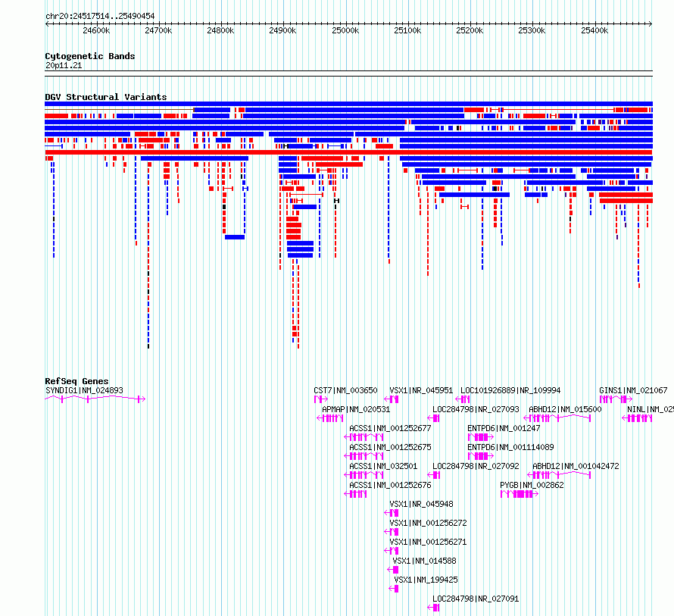Click the ABHD12 NM_015600 gene glyph
The image size is (674, 616).
point(557,418)
